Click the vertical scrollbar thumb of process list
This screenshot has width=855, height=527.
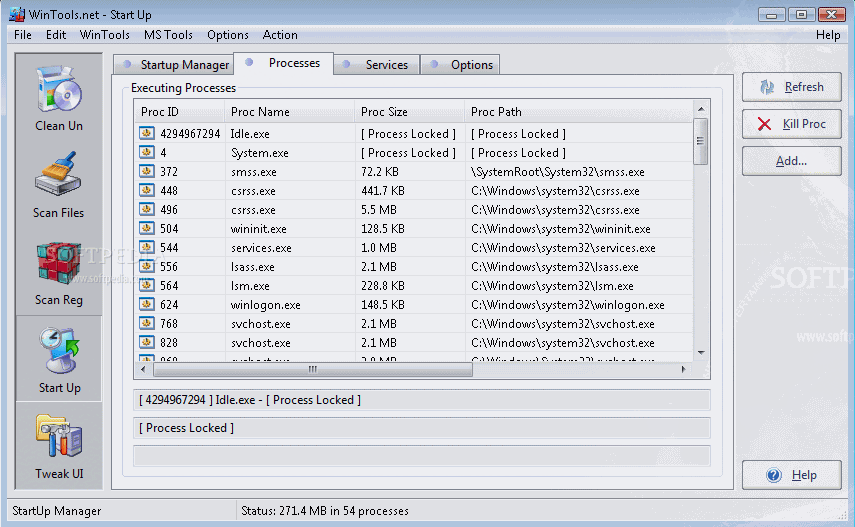point(701,141)
